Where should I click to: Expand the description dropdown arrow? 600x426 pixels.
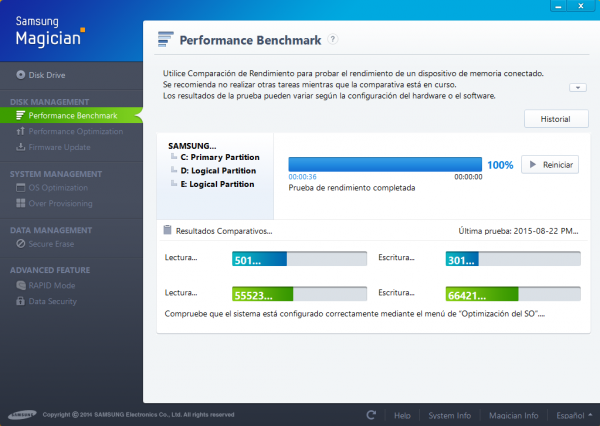(579, 88)
